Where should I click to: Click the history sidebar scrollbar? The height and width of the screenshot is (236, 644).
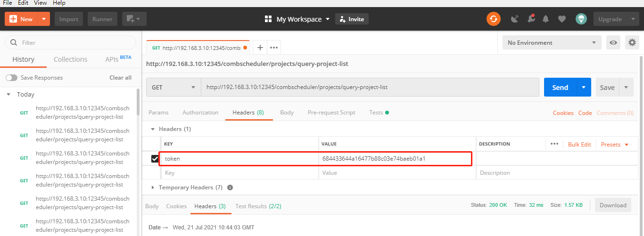pos(138,101)
